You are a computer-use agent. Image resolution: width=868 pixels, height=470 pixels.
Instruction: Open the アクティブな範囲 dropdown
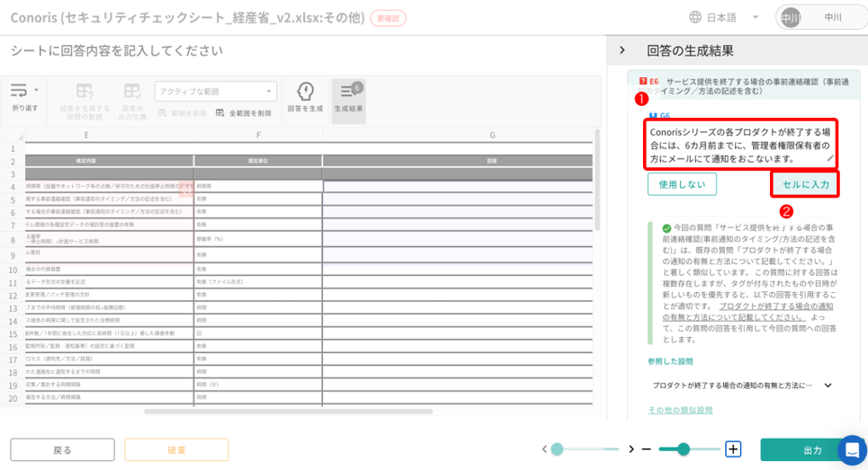(x=215, y=92)
